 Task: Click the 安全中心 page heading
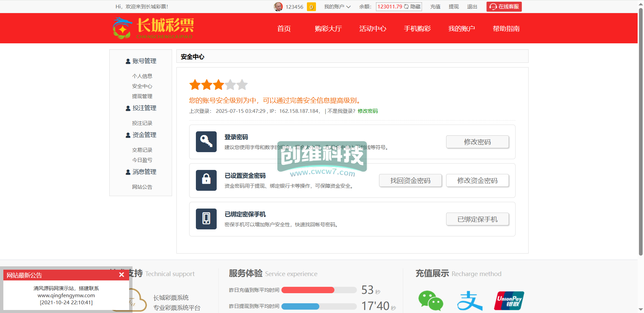coord(193,57)
